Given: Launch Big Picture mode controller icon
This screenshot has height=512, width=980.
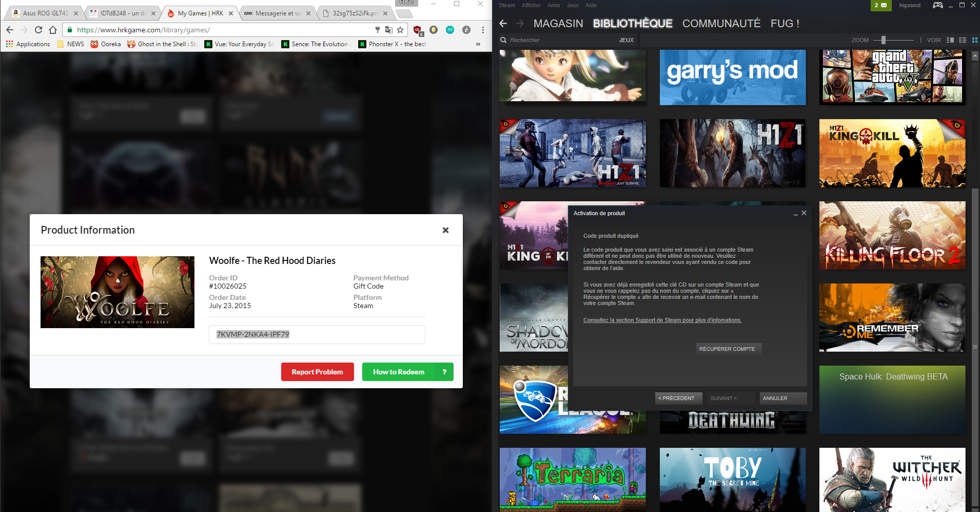Looking at the screenshot, I should click(937, 5).
